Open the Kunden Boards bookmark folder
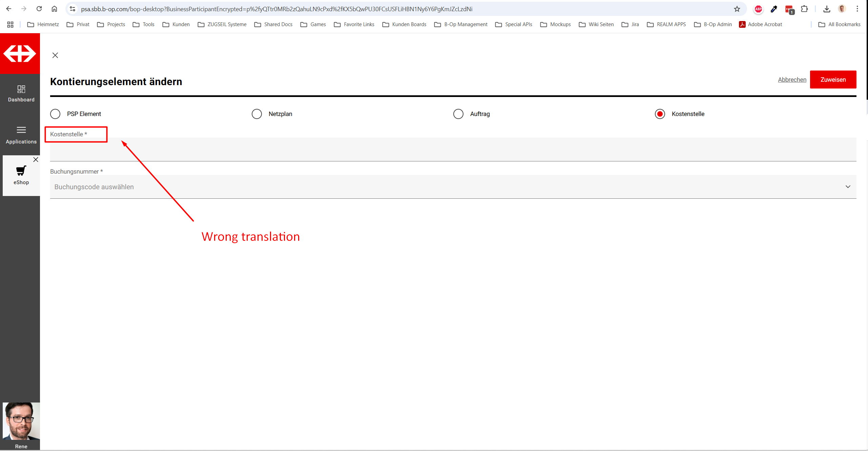This screenshot has height=451, width=868. click(405, 24)
